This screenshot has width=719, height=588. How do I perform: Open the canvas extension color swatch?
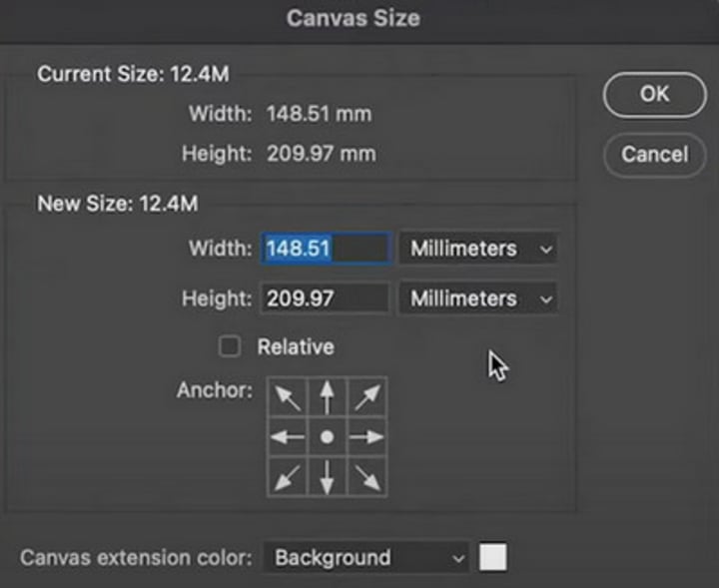(492, 557)
